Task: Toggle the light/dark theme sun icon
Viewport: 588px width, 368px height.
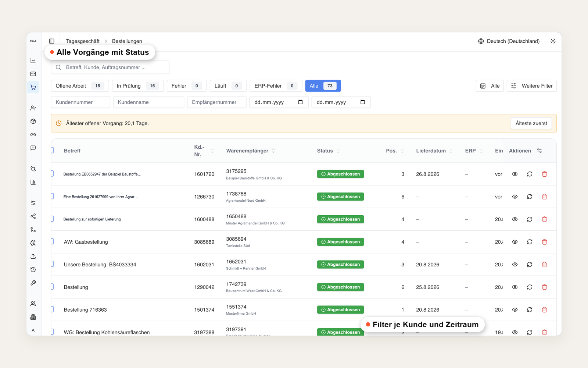Action: click(x=553, y=41)
